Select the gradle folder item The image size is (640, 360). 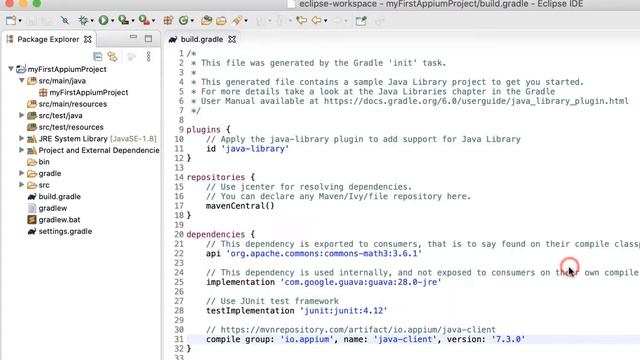50,173
